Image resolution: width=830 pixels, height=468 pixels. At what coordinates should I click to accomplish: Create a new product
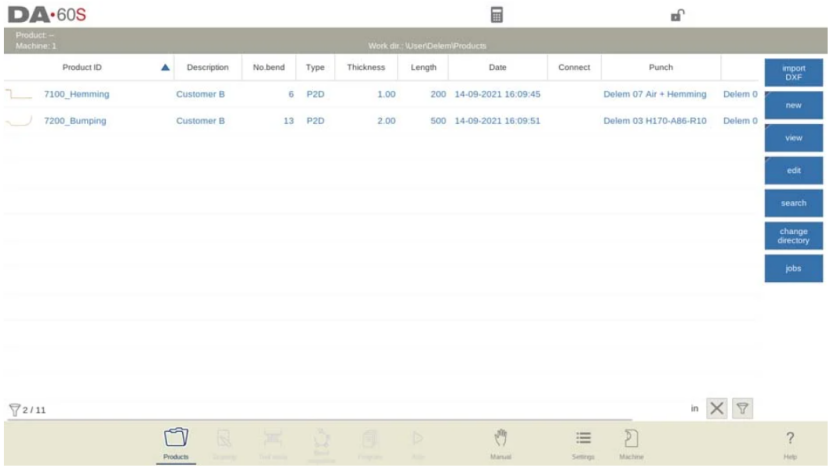(x=793, y=105)
